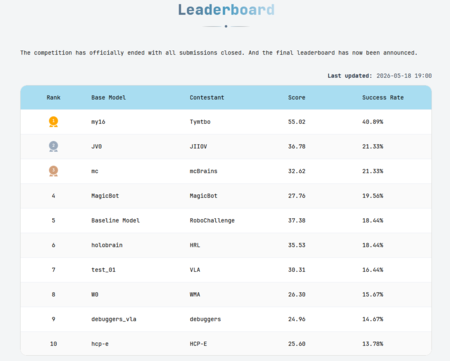
Task: Click success rate 19.56%
Action: click(373, 196)
